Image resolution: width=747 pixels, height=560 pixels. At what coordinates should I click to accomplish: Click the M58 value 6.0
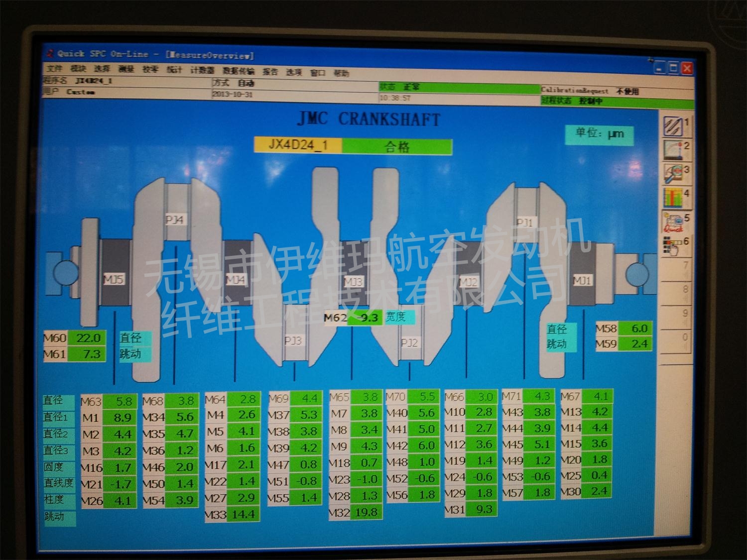pos(635,329)
